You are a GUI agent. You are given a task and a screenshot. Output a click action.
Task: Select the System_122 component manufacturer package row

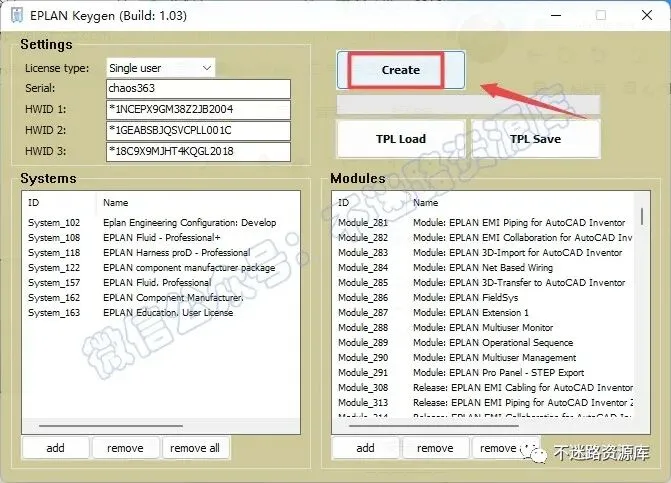coord(160,268)
